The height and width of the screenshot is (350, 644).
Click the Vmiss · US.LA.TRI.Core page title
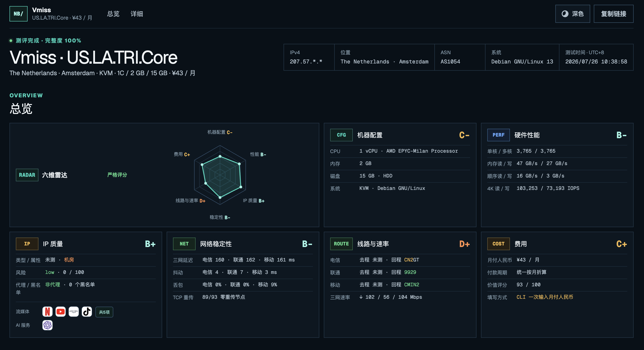point(93,57)
